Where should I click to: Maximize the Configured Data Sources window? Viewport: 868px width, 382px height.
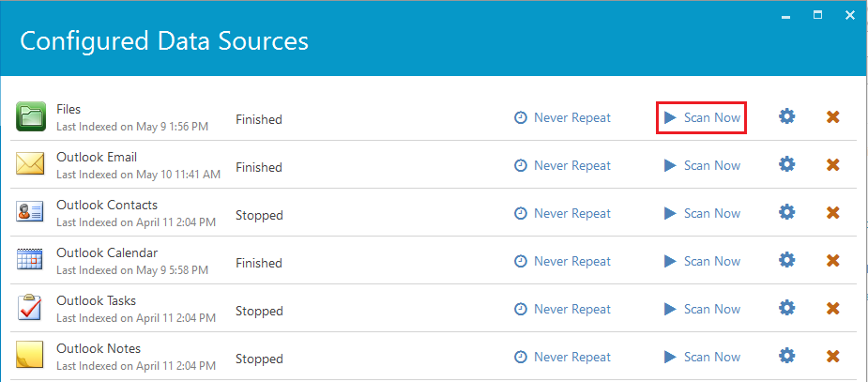pos(817,14)
